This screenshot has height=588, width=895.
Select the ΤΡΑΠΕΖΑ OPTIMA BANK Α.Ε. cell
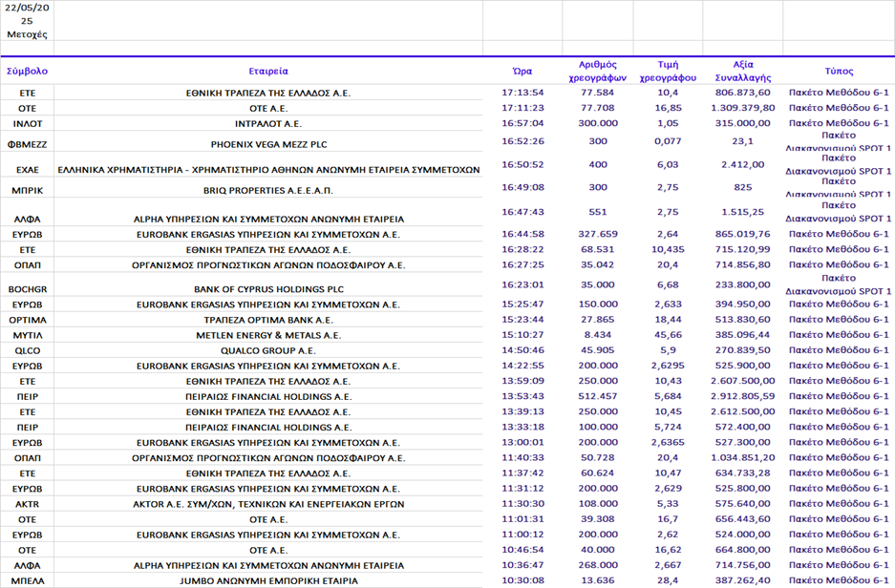tap(268, 320)
